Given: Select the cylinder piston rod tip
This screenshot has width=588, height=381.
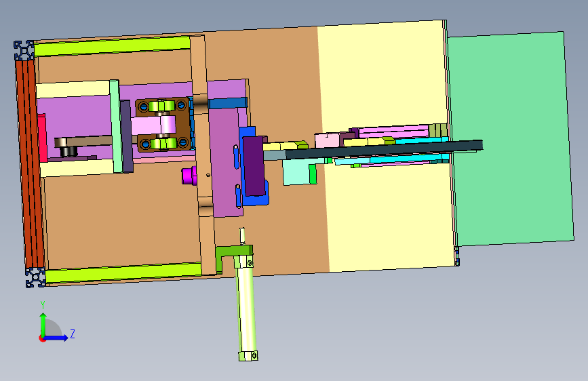Looking at the screenshot, I should [242, 235].
